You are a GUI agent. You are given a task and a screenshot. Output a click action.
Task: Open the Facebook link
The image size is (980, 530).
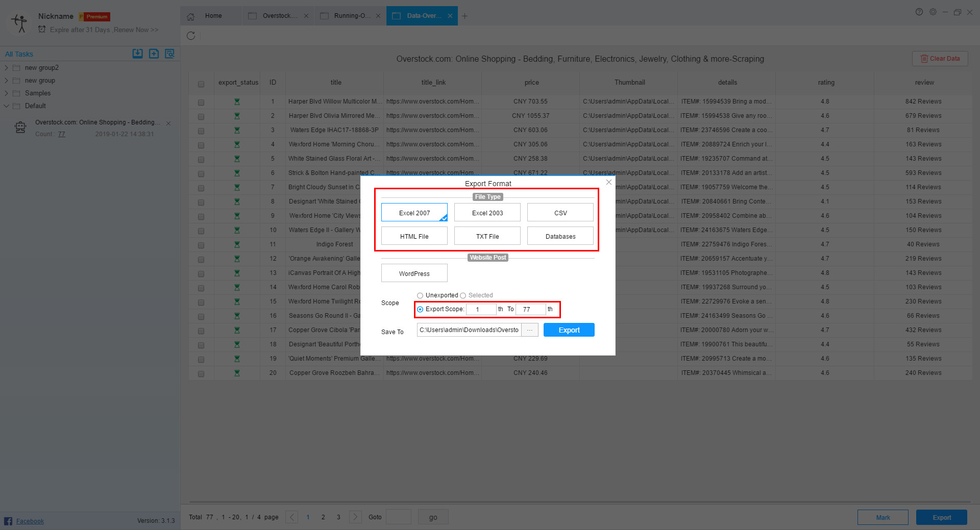30,521
